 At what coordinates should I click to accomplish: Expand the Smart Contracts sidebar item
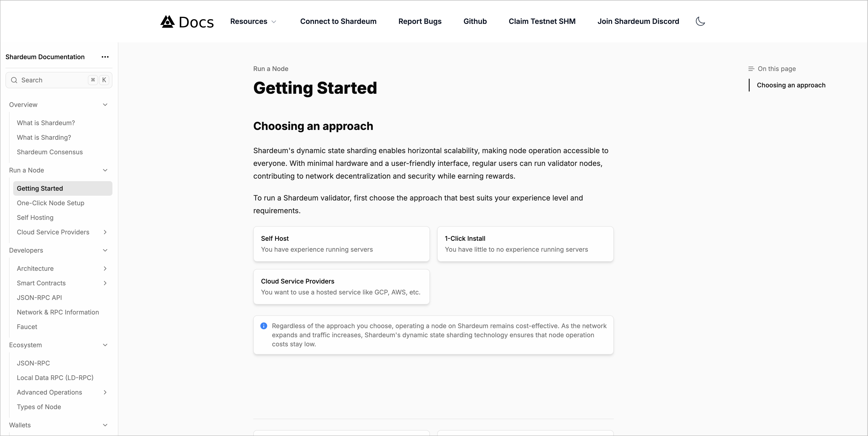pos(105,283)
